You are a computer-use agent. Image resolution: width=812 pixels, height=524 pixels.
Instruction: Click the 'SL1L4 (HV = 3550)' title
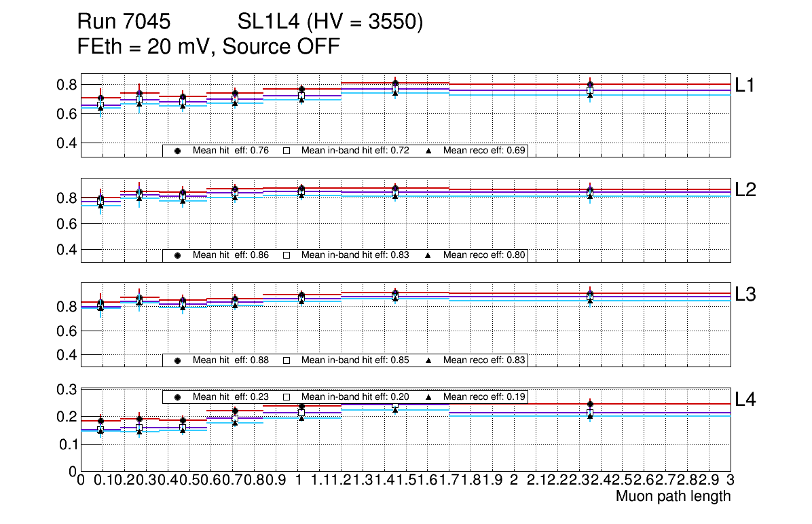coord(330,23)
